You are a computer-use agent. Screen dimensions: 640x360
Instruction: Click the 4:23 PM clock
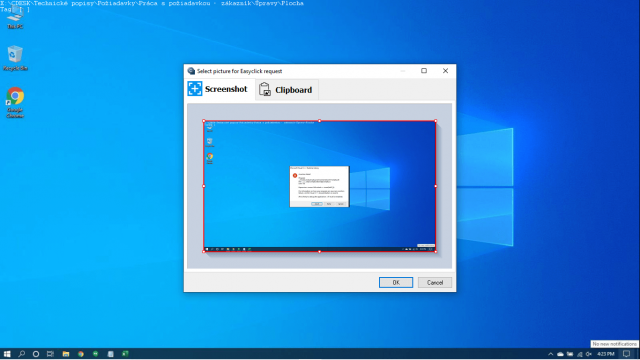point(606,354)
